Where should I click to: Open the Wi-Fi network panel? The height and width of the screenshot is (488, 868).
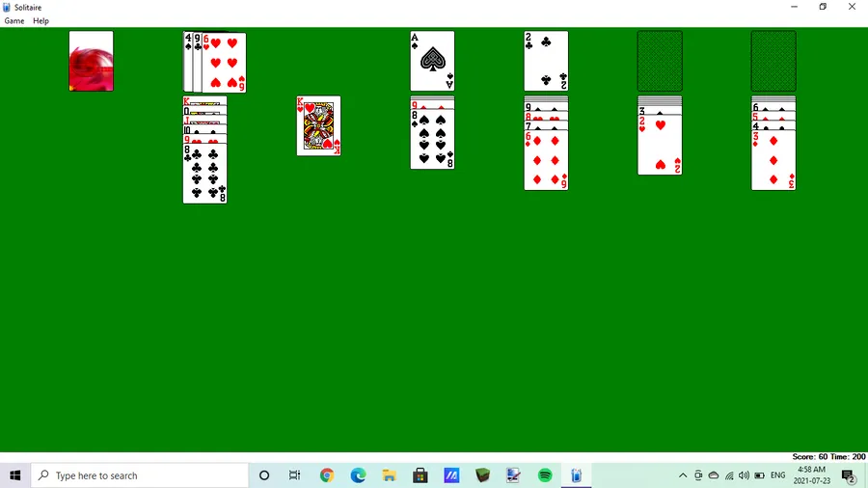pos(729,475)
